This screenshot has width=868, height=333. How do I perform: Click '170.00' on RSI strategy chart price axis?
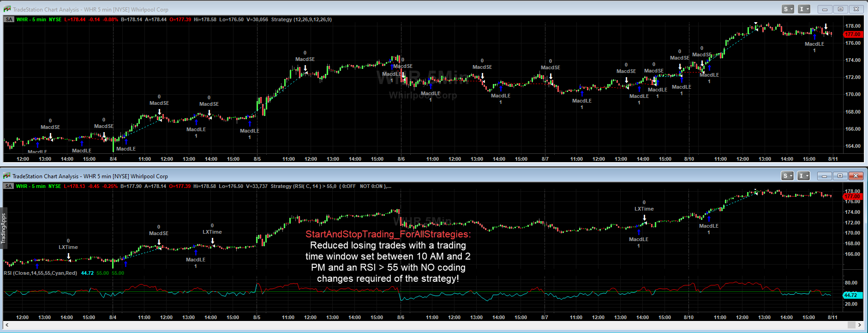(x=853, y=233)
